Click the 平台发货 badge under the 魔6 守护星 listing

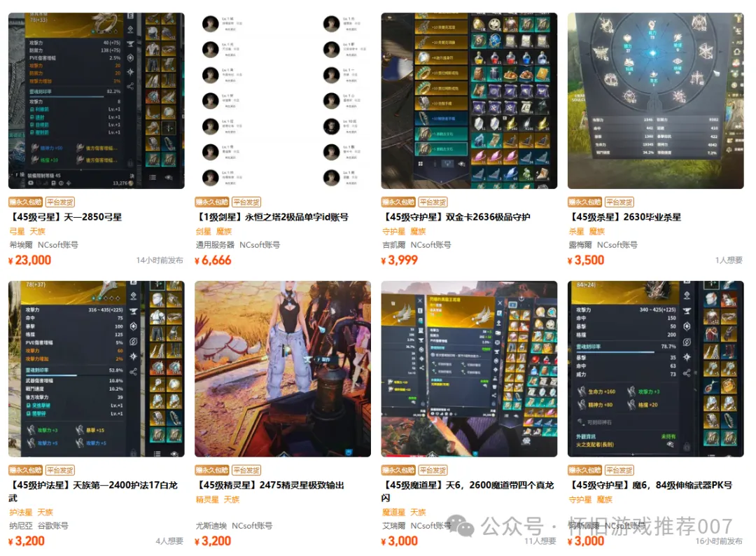[619, 470]
